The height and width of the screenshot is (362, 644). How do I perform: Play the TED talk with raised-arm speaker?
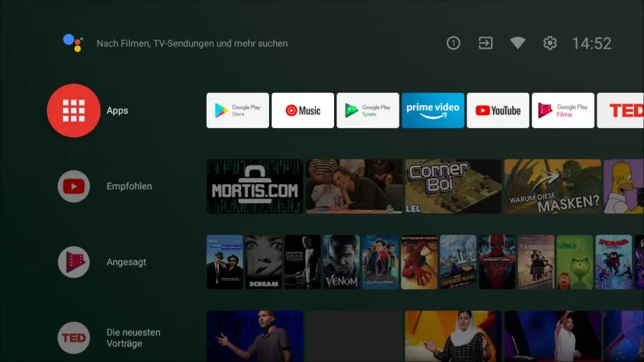pyautogui.click(x=553, y=336)
